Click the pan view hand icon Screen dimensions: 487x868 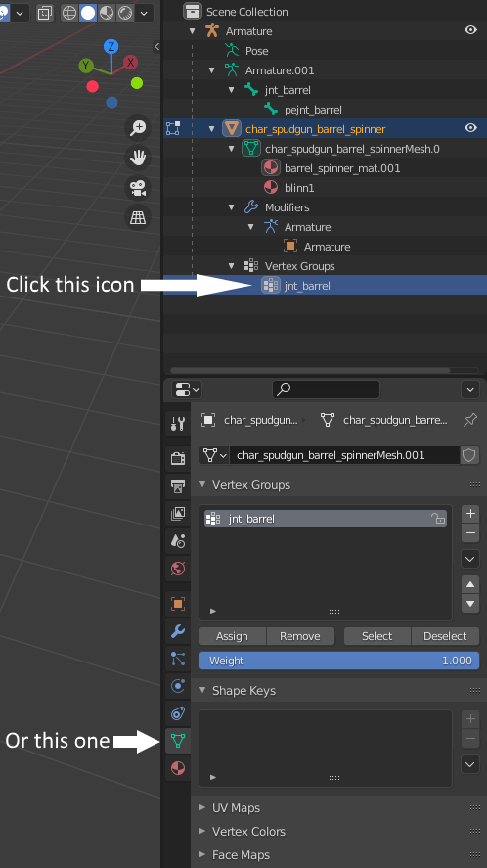tap(138, 158)
